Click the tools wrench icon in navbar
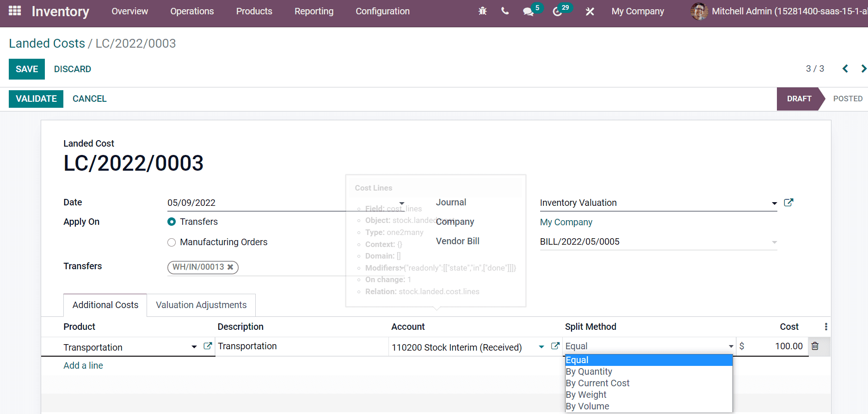Image resolution: width=868 pixels, height=414 pixels. [590, 12]
